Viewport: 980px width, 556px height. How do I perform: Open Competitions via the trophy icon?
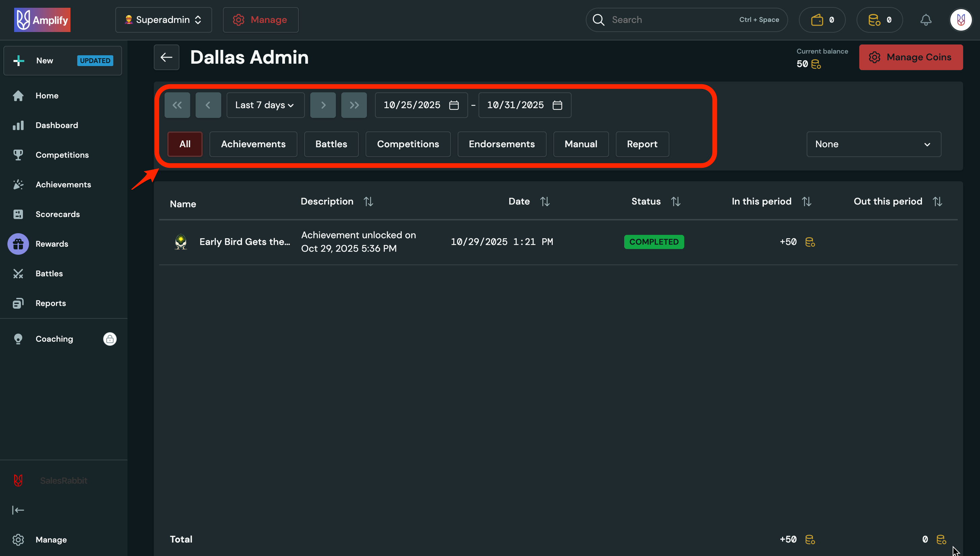tap(18, 155)
